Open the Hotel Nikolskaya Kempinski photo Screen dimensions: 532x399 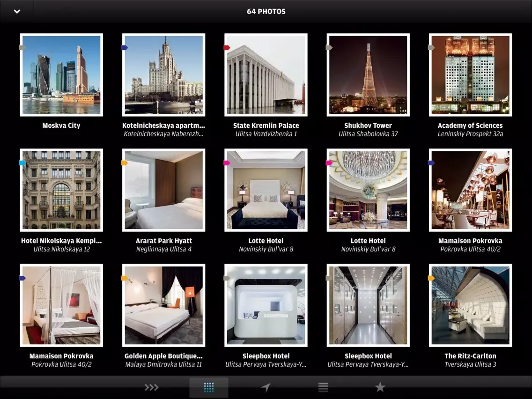pos(61,190)
